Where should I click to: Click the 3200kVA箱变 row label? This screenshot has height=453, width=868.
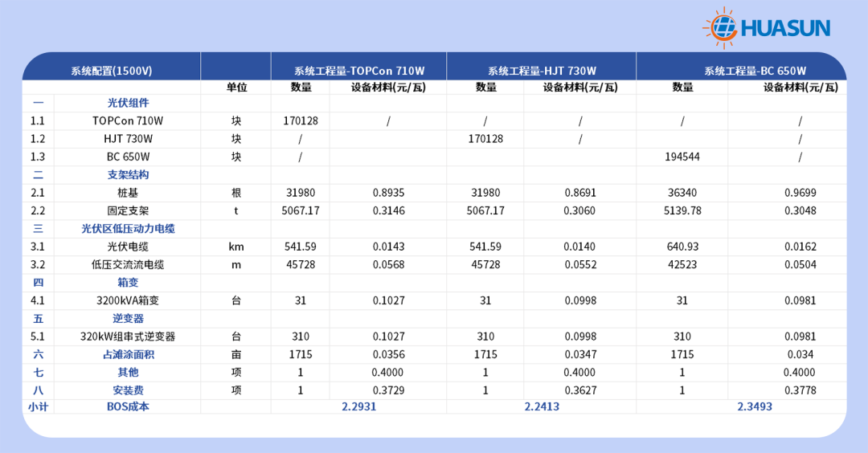[x=128, y=300]
